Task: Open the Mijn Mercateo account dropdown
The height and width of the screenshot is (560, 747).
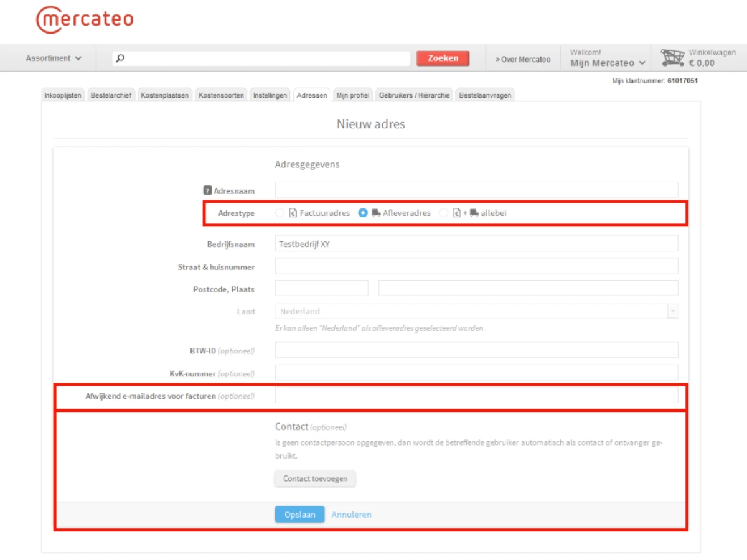Action: click(608, 63)
